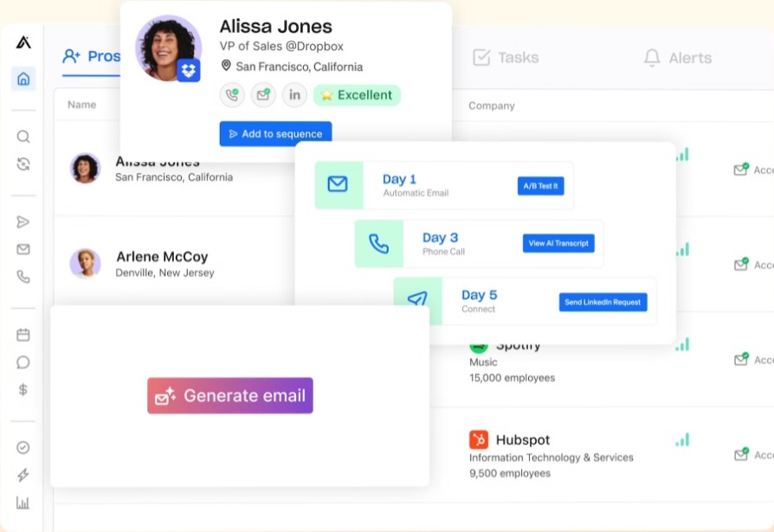774x532 pixels.
Task: Click Dropbox badge on Alissa's photo
Action: (189, 71)
